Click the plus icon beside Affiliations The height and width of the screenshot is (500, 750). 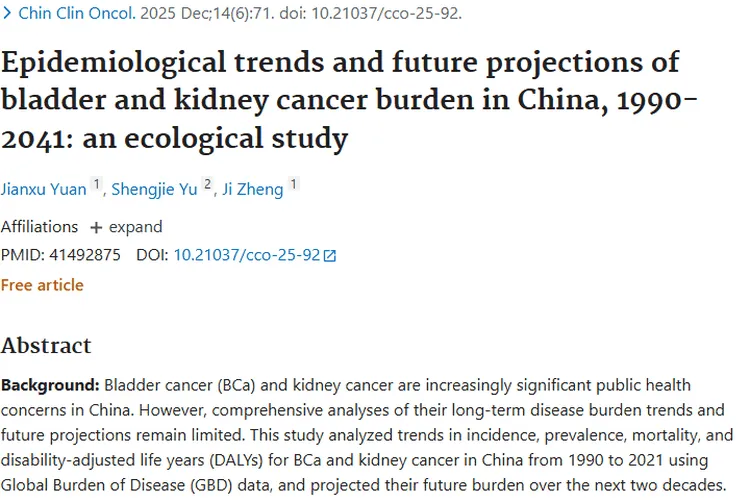[96, 227]
